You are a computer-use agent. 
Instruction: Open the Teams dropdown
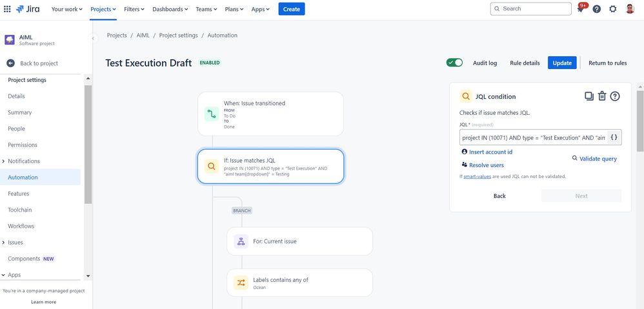pos(206,9)
